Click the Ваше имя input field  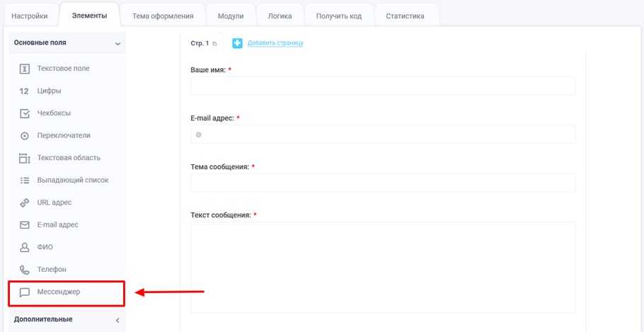[383, 86]
